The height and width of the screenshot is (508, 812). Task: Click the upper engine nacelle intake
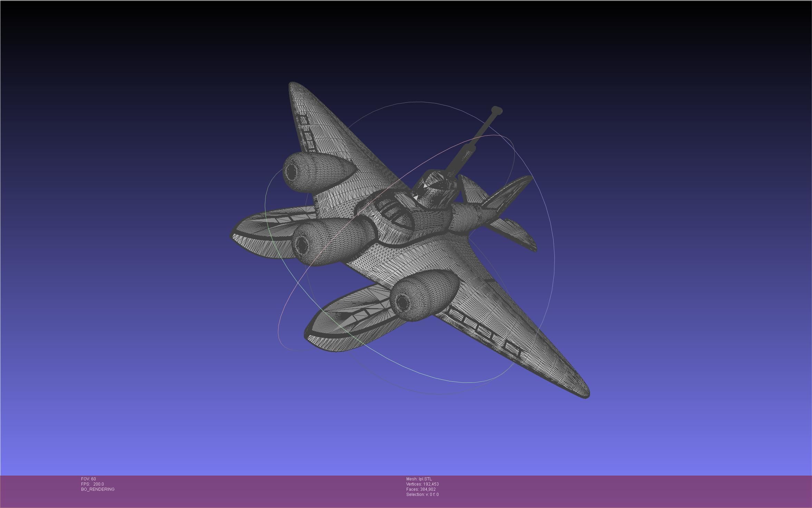[x=292, y=171]
